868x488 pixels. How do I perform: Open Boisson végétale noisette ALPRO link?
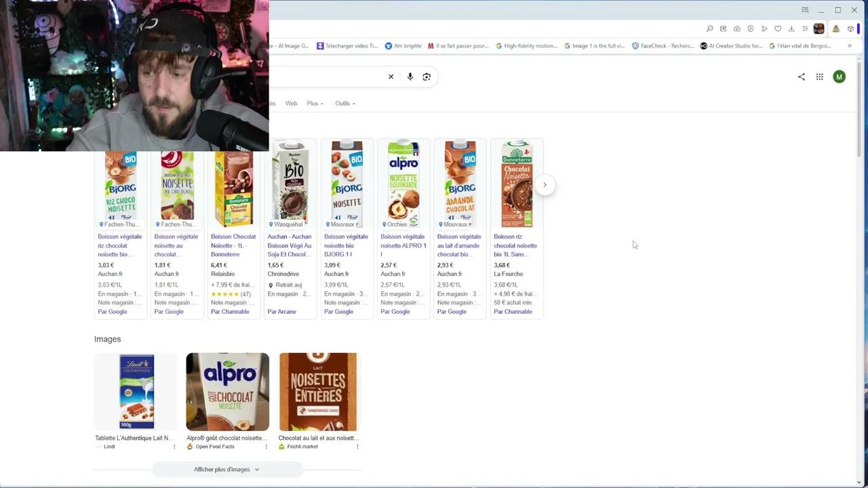pyautogui.click(x=403, y=245)
